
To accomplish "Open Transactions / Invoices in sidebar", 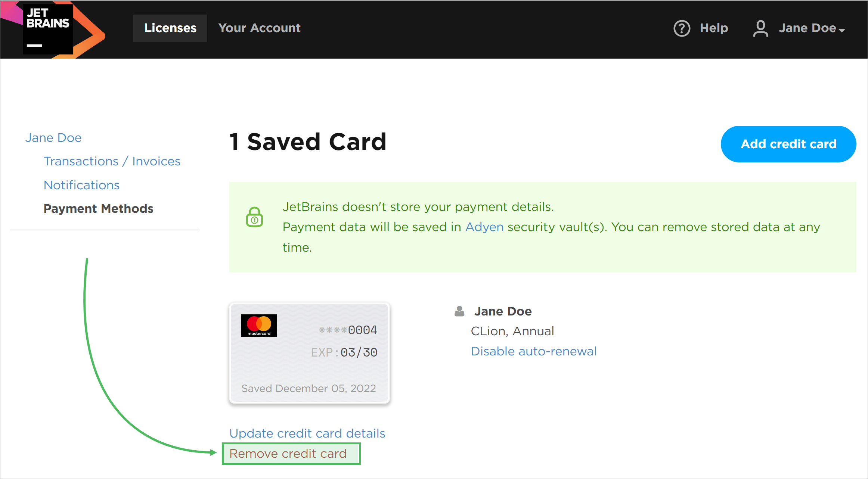I will tap(112, 161).
